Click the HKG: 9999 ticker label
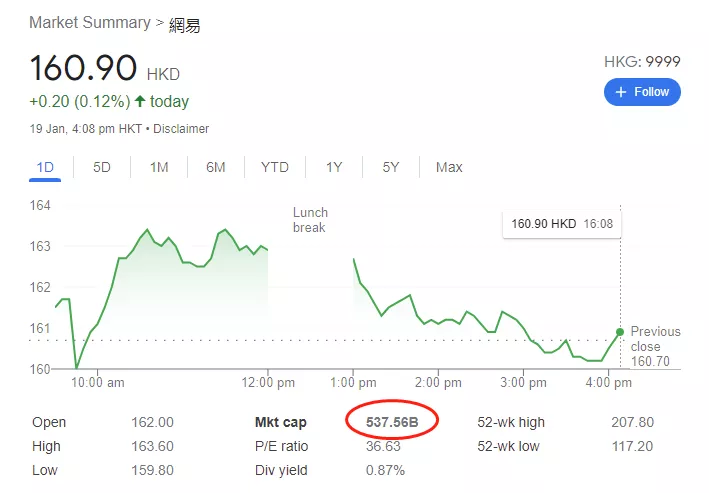Viewport: 709px width, 493px height. pyautogui.click(x=642, y=62)
